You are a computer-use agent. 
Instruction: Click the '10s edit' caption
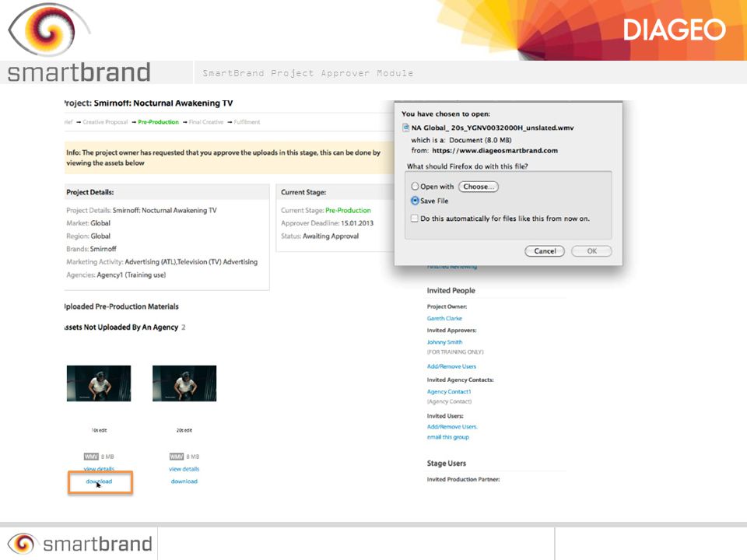click(x=99, y=430)
